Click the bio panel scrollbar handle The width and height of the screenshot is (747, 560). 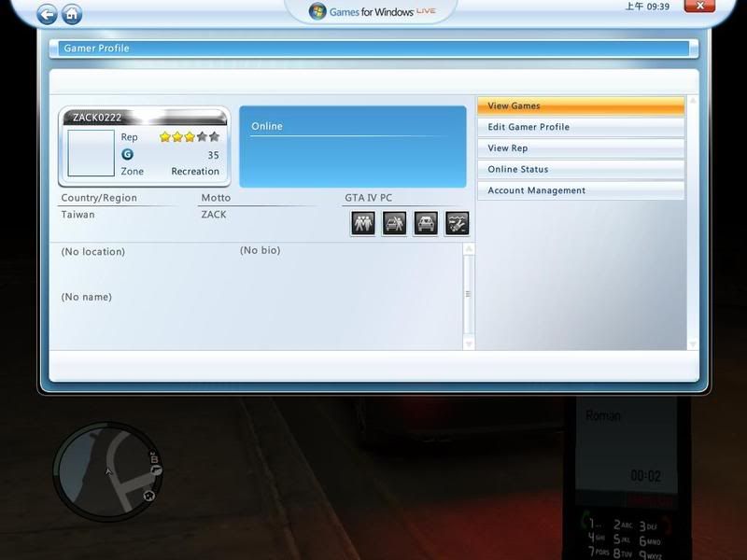[469, 294]
